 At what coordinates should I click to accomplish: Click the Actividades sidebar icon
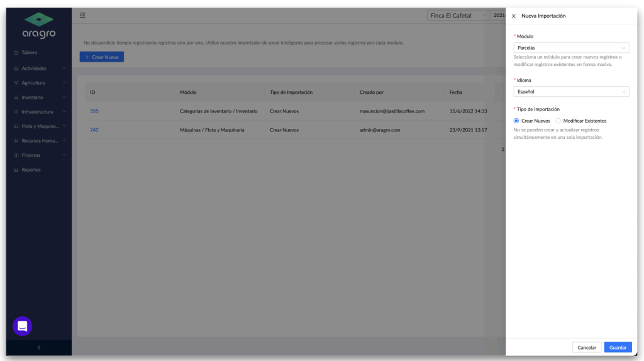click(16, 69)
